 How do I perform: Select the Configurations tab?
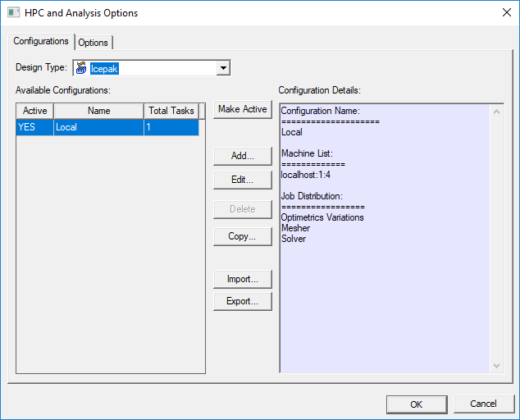coord(41,41)
